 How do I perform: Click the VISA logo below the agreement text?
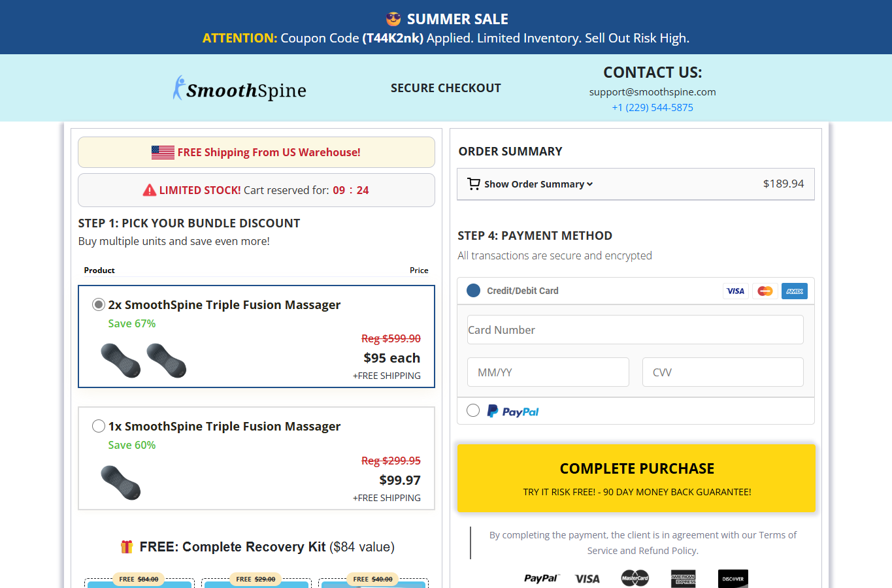click(587, 579)
